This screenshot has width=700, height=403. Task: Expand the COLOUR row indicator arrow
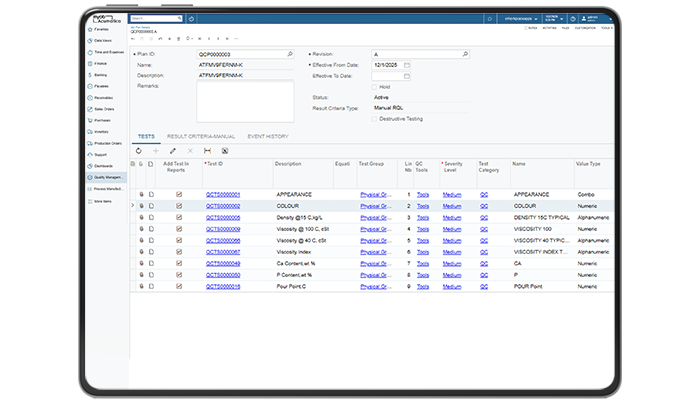tap(133, 206)
